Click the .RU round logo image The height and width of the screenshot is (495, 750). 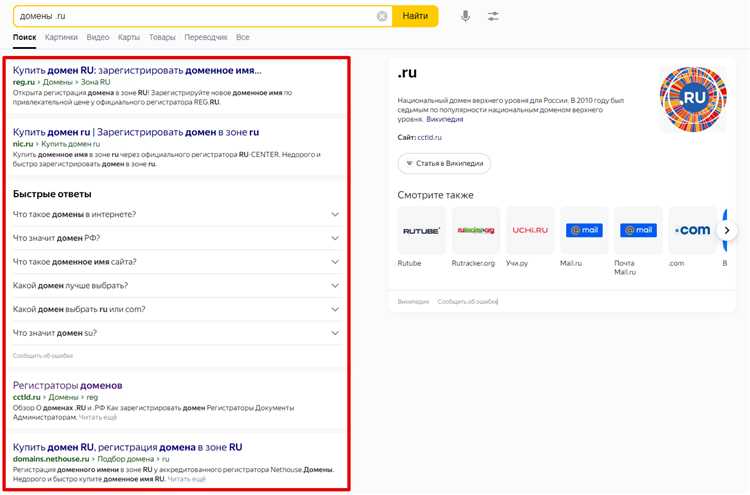tap(692, 100)
